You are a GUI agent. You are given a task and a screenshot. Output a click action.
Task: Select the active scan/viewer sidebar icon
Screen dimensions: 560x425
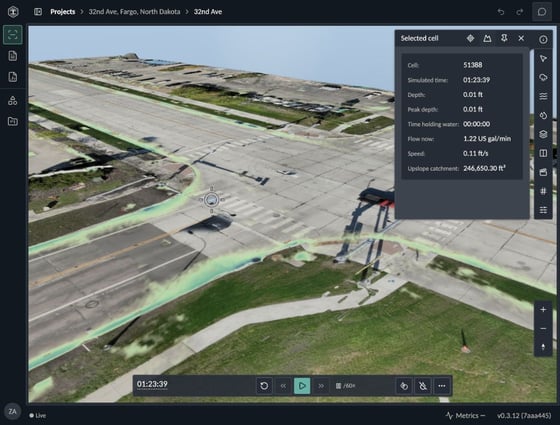(x=13, y=35)
